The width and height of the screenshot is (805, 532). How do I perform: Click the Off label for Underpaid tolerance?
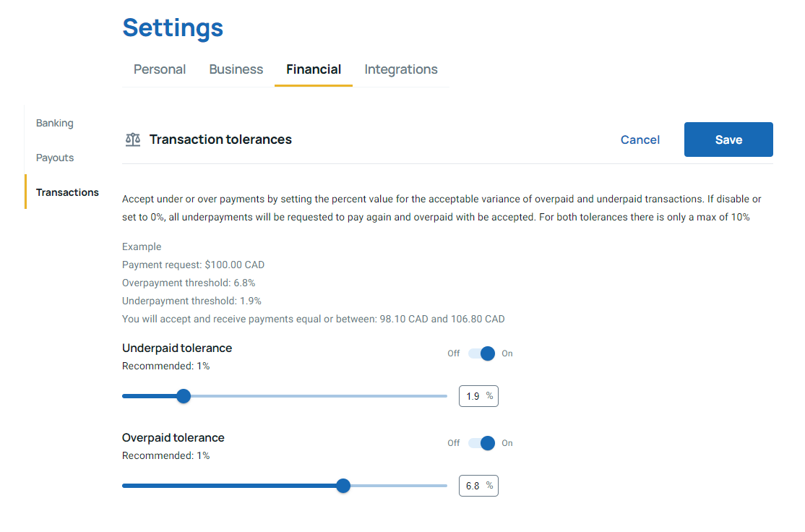click(x=453, y=353)
